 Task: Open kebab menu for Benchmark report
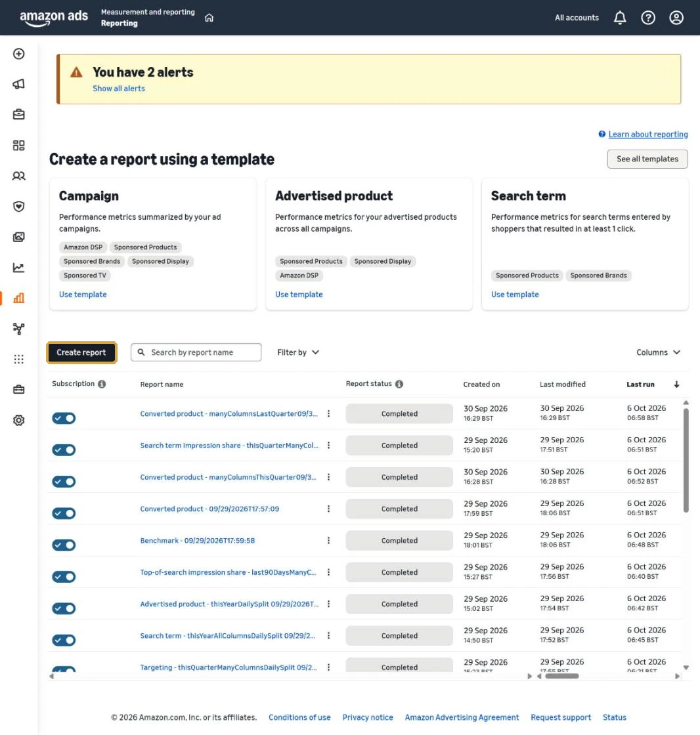pyautogui.click(x=328, y=541)
